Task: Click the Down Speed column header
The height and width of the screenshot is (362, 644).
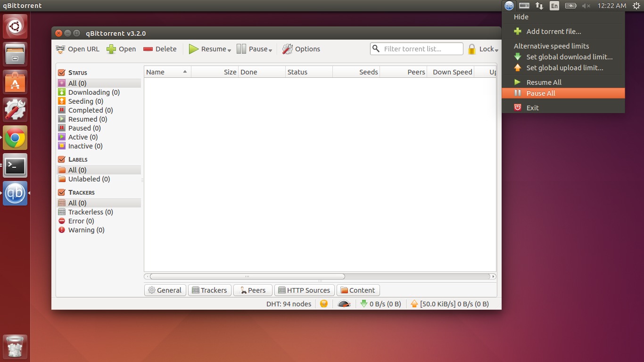Action: pyautogui.click(x=450, y=72)
